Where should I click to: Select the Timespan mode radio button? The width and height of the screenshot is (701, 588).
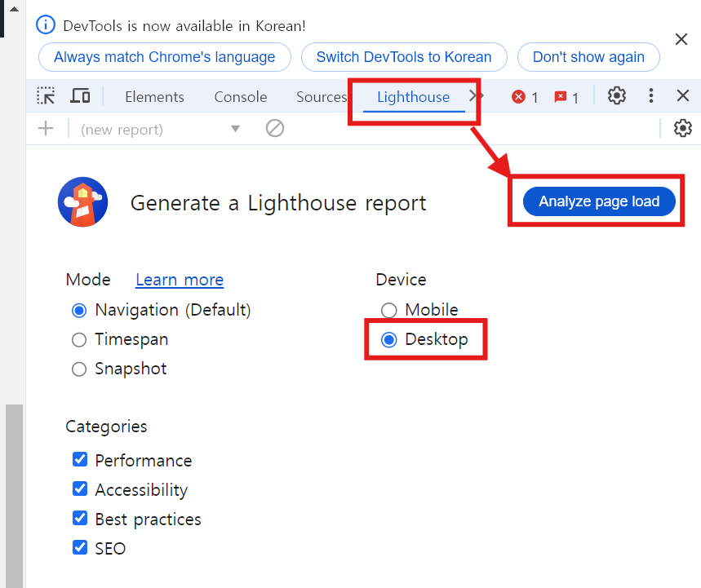(x=79, y=339)
